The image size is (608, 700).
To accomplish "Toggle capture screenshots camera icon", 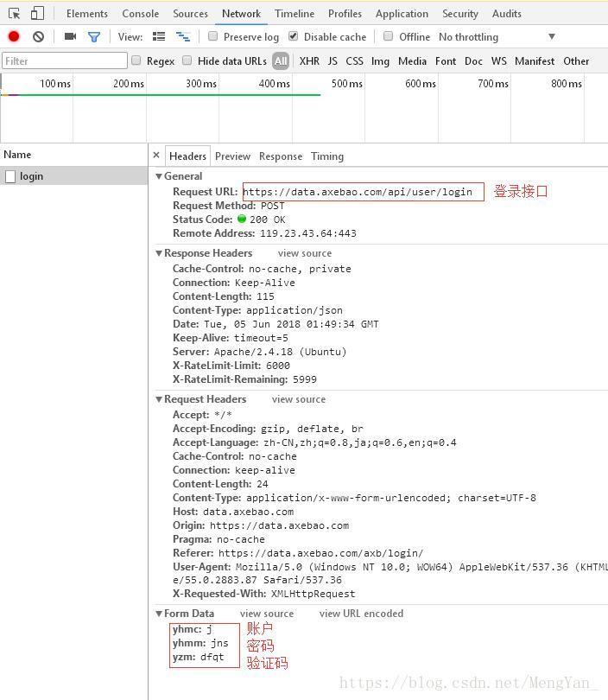I will (70, 36).
